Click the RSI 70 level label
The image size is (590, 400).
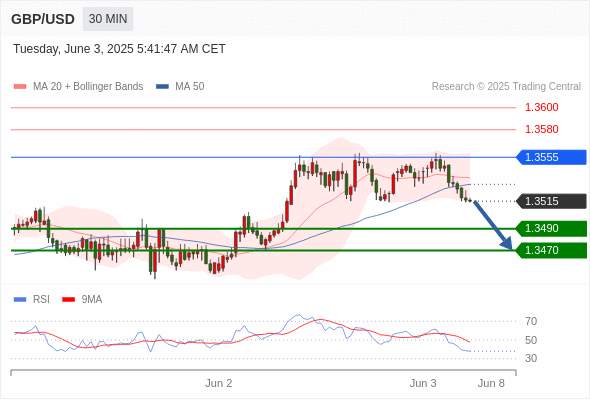tap(531, 321)
